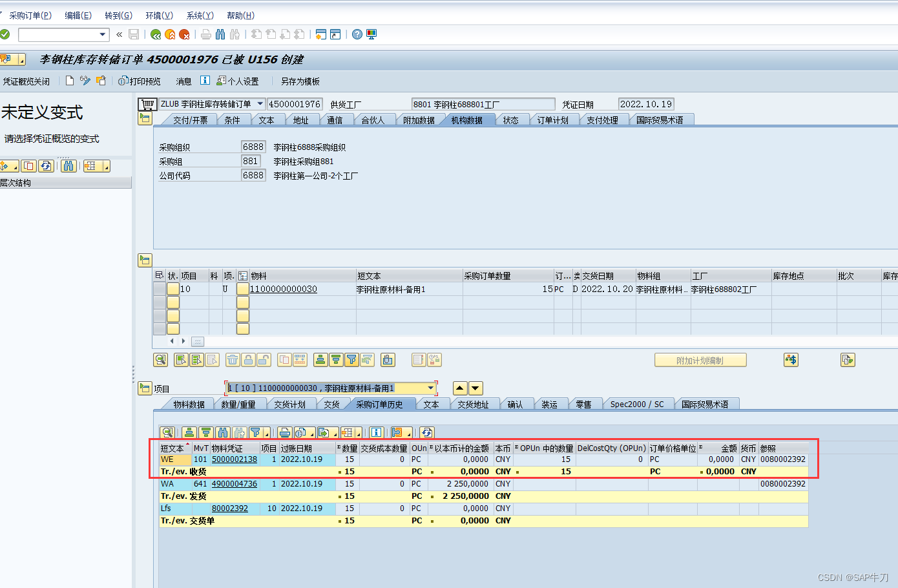Click the Other Purchase Order icon
This screenshot has width=898, height=588.
[x=101, y=81]
